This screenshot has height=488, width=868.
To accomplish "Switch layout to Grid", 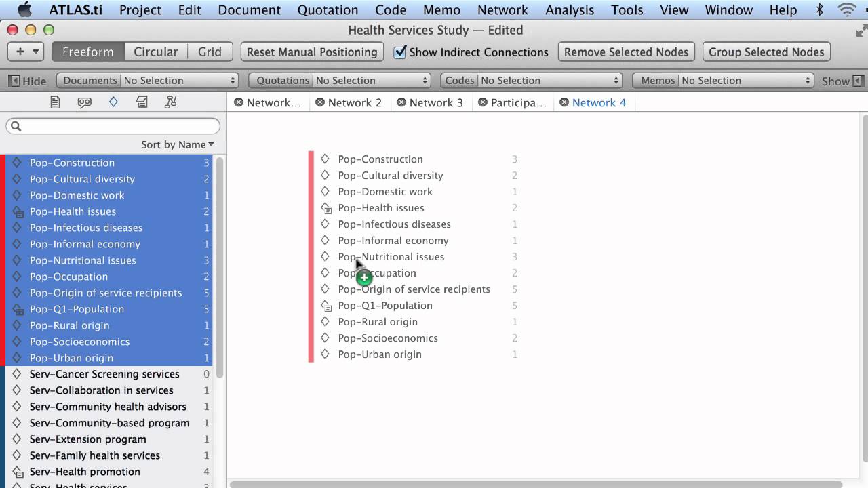I will point(210,52).
